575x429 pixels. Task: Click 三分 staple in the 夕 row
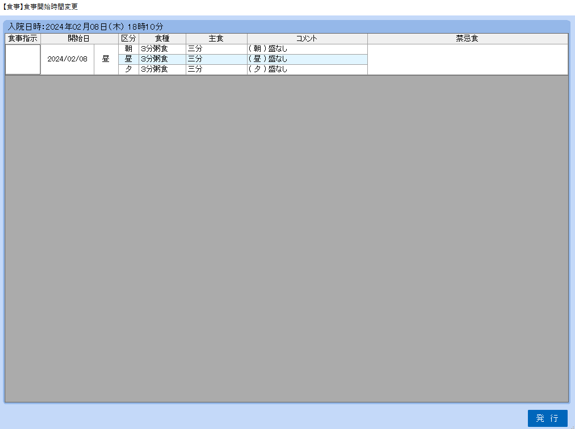(x=216, y=69)
